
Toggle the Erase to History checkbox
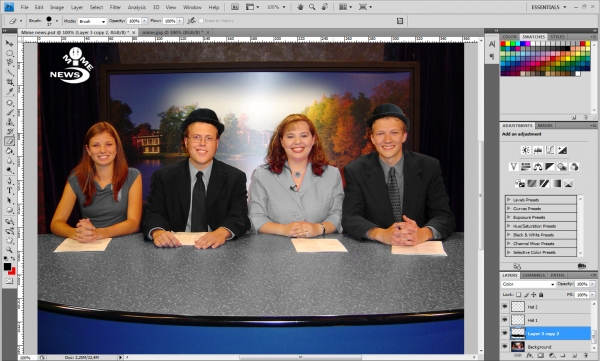[x=201, y=21]
